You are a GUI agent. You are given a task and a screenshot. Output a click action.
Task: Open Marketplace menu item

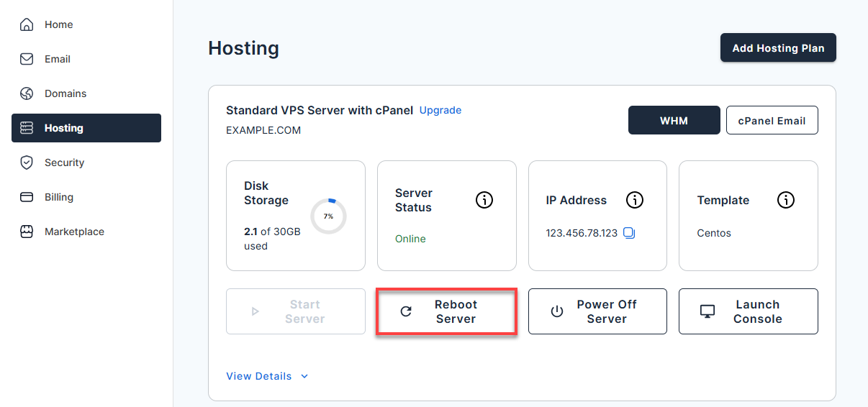[86, 232]
